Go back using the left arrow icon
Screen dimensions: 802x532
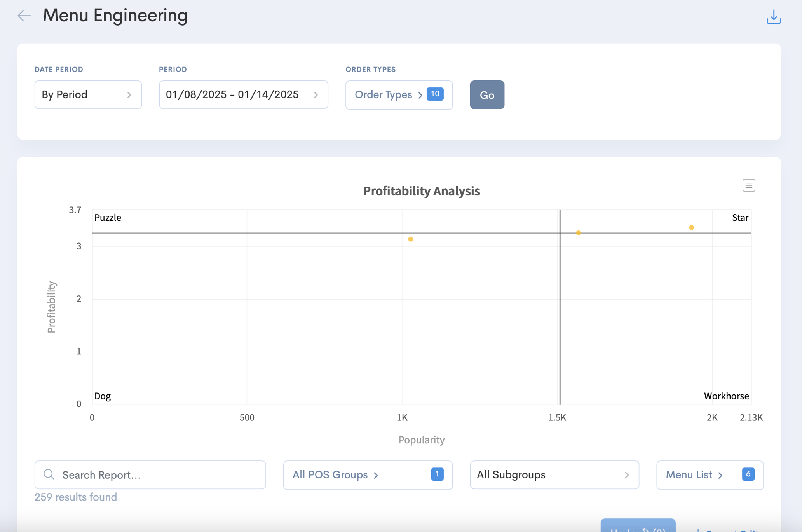point(24,16)
